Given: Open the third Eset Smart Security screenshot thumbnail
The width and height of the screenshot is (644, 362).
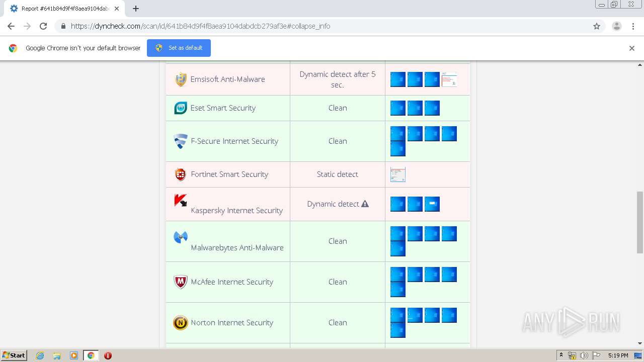Looking at the screenshot, I should coord(432,108).
